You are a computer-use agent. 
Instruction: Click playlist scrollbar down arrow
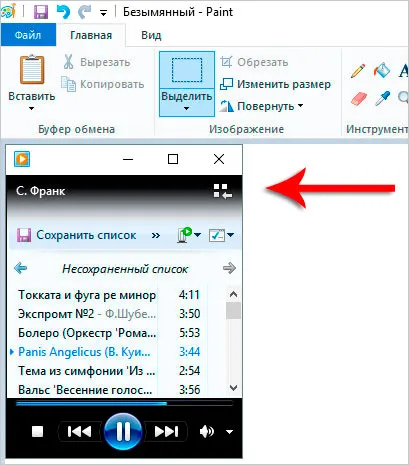233,388
